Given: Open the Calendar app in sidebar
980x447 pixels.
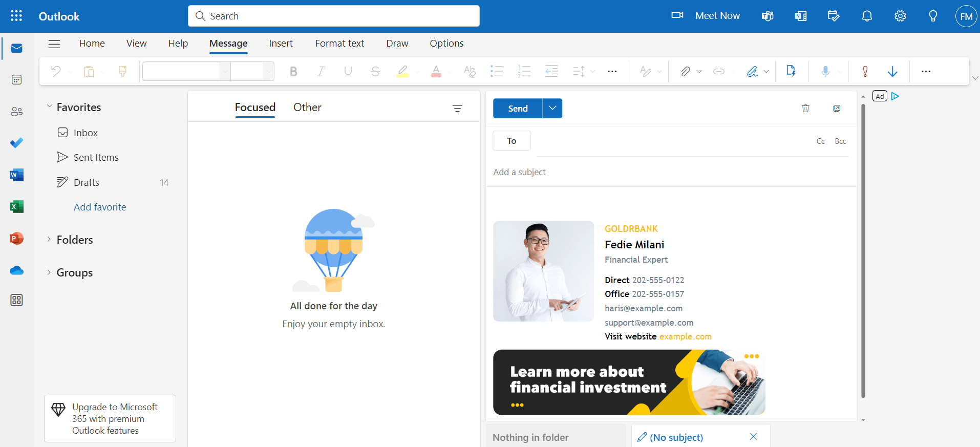Looking at the screenshot, I should [16, 80].
